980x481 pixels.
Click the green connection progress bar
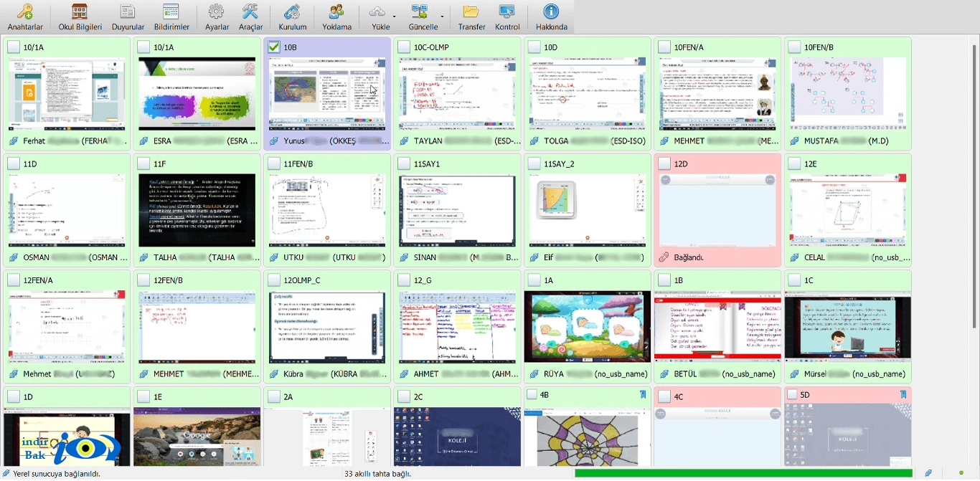click(x=743, y=473)
